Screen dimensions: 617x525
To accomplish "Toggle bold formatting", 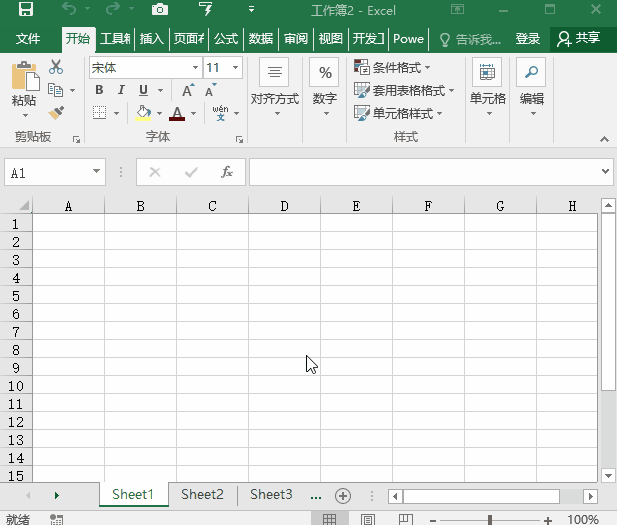I will click(99, 90).
